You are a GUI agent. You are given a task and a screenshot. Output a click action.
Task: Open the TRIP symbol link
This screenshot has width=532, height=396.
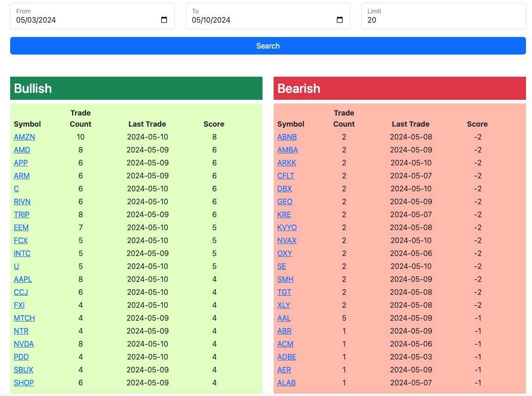(x=22, y=214)
